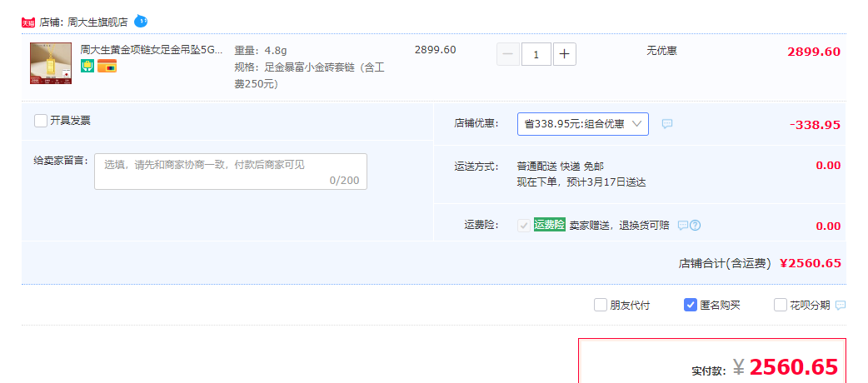The image size is (868, 383).
Task: Decrease quantity with the minus button
Action: point(507,54)
